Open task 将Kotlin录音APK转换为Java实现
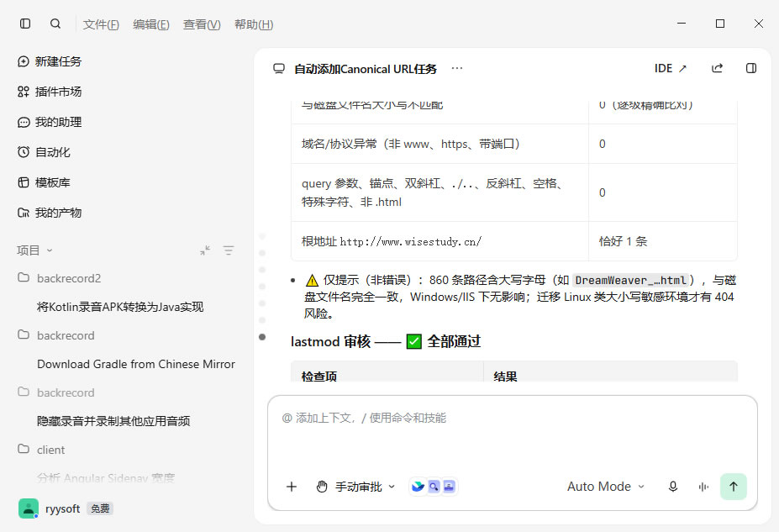The width and height of the screenshot is (779, 532). [120, 307]
